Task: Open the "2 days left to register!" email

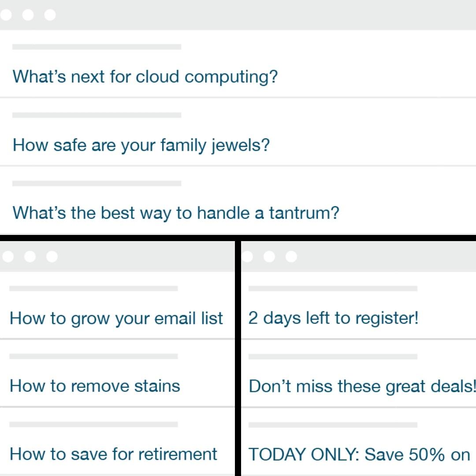Action: [x=333, y=318]
